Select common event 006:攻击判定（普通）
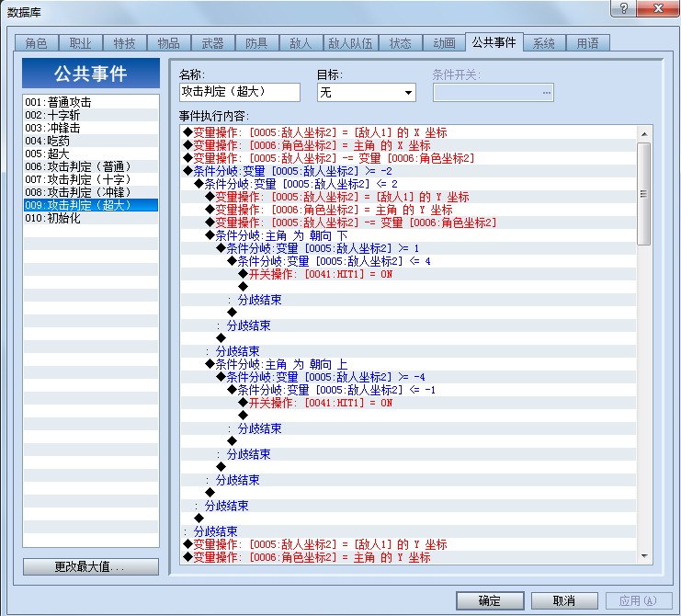This screenshot has width=681, height=616. pyautogui.click(x=91, y=166)
